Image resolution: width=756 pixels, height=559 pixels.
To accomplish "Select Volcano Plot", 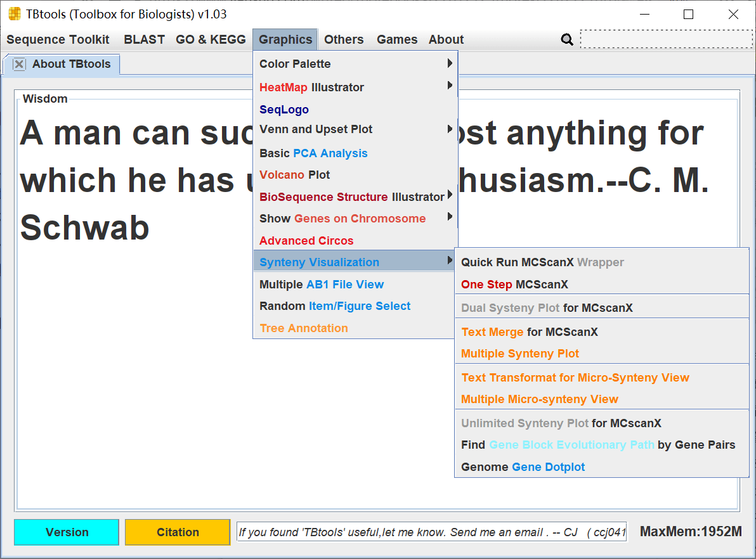I will click(355, 175).
